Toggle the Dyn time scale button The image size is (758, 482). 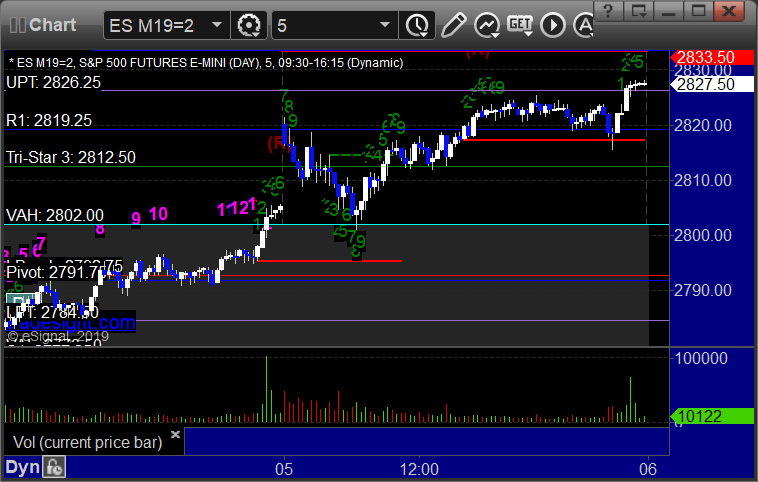[x=23, y=467]
